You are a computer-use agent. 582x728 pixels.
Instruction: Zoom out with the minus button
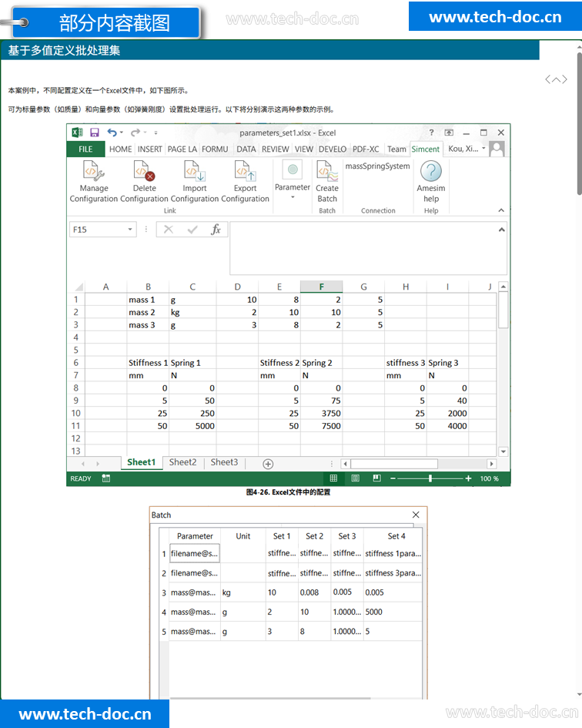[393, 478]
